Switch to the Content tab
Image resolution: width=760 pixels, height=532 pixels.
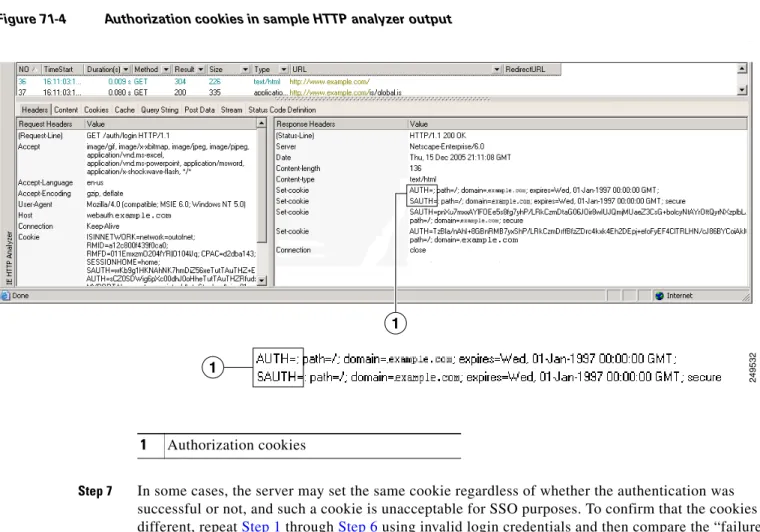click(66, 110)
